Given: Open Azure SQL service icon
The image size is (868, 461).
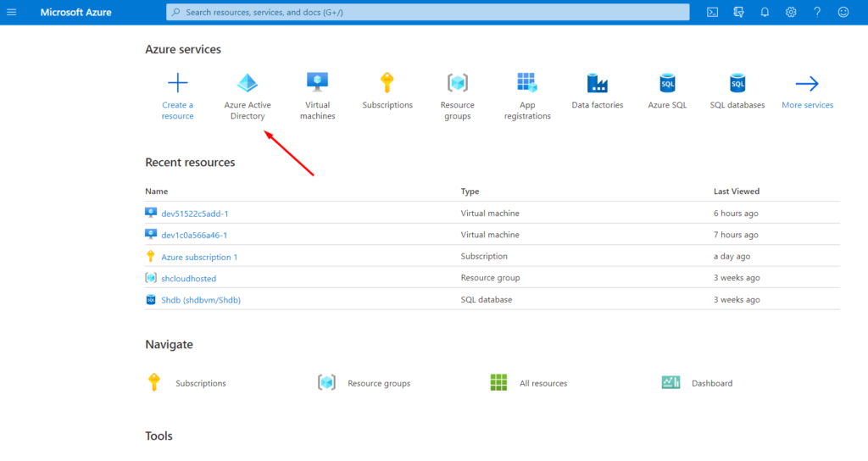Looking at the screenshot, I should click(667, 83).
